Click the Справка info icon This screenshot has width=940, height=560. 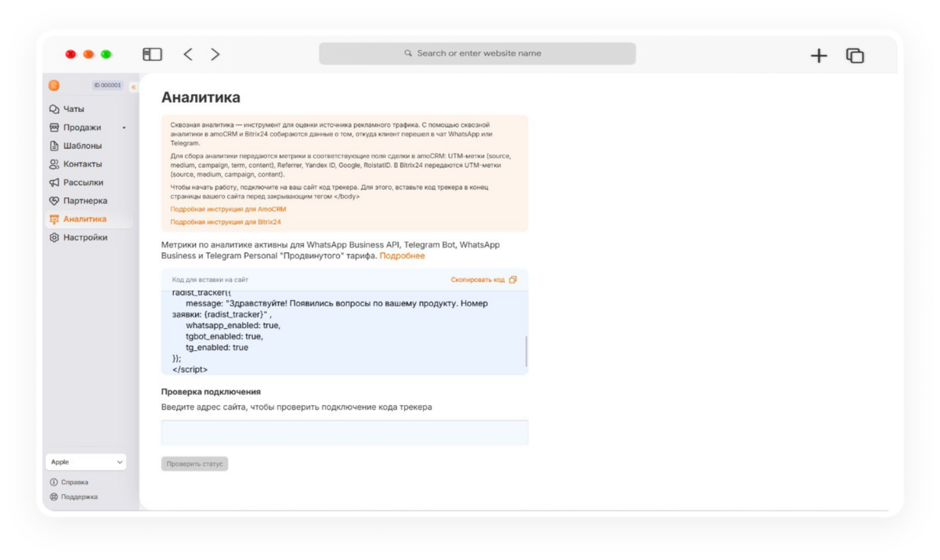(54, 482)
